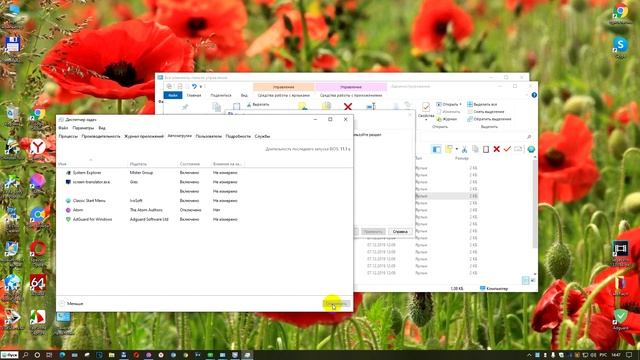The image size is (640, 360).
Task: Switch to the Пользователи tab
Action: pyautogui.click(x=209, y=136)
